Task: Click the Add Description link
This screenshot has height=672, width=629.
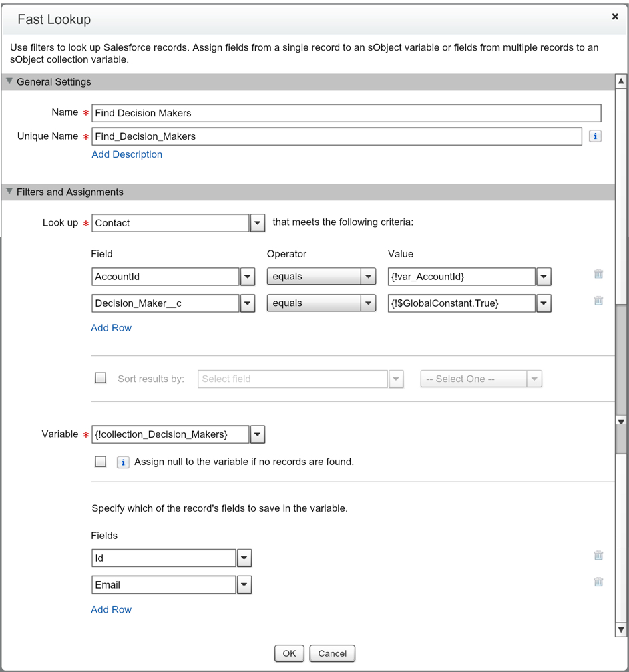Action: 127,154
